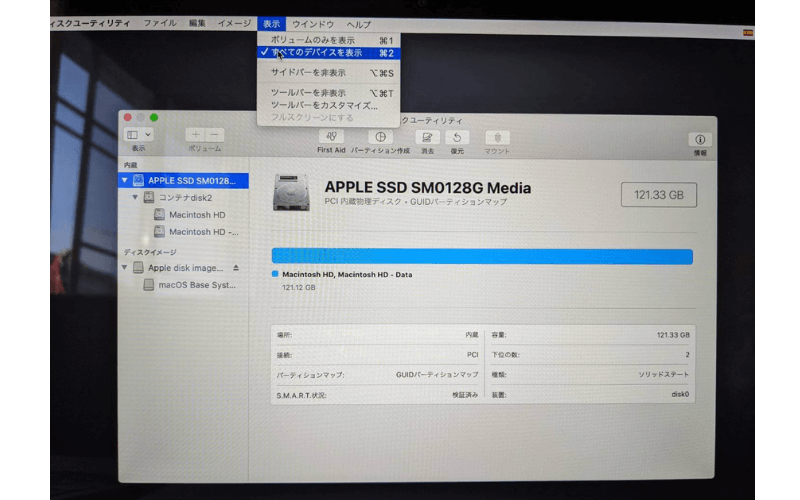Open the 編集 menu
The width and height of the screenshot is (800, 500).
[x=197, y=23]
